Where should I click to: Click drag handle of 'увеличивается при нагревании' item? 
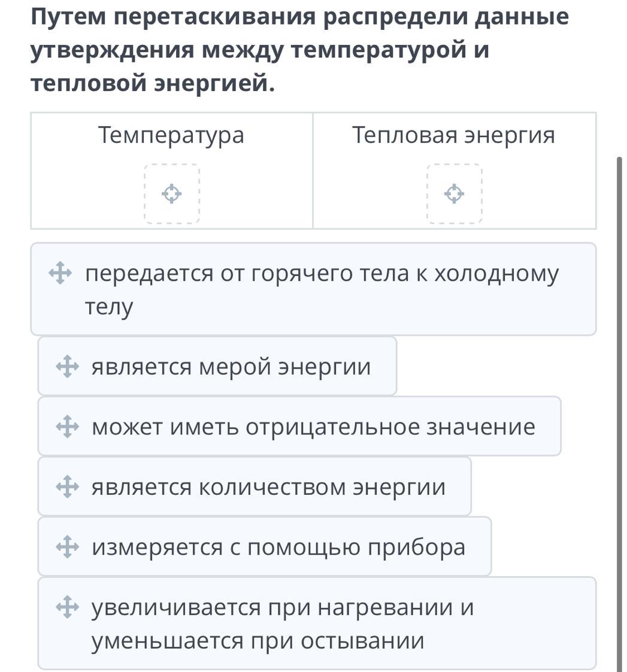pyautogui.click(x=66, y=608)
